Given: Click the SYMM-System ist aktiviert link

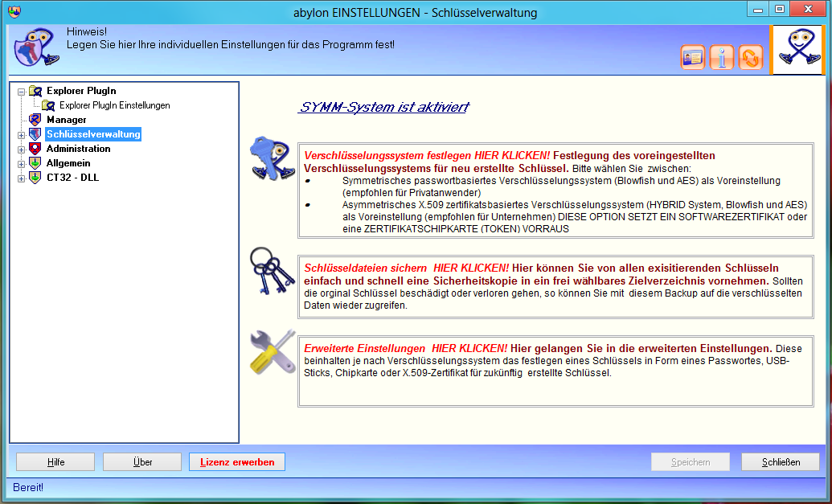Looking at the screenshot, I should 384,107.
